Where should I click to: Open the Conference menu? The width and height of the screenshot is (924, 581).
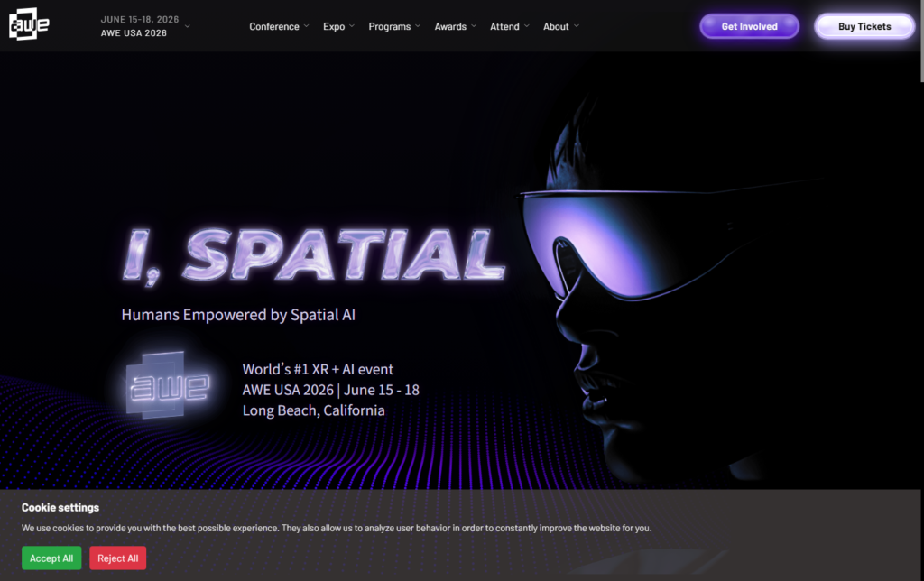274,27
